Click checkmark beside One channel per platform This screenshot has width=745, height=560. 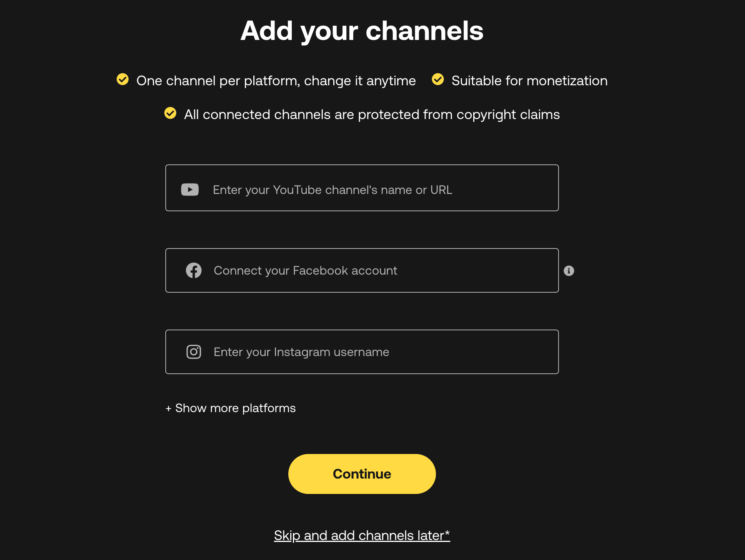click(x=123, y=80)
